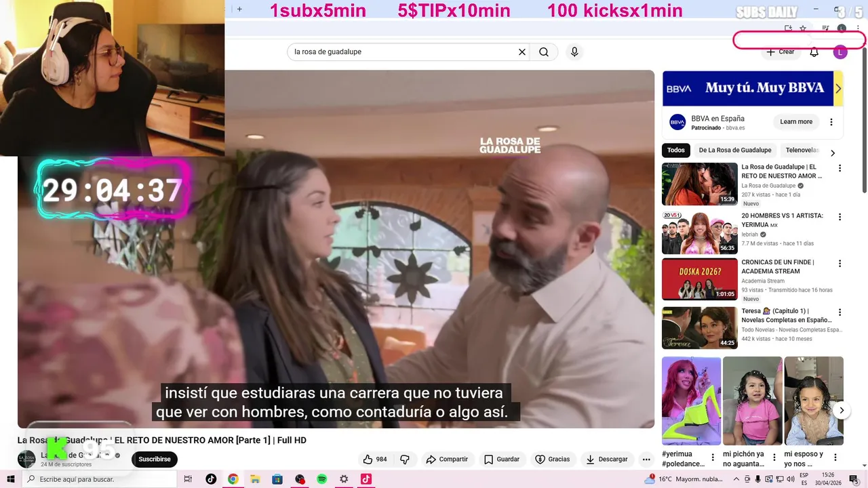Select the Todos filter chip
The height and width of the screenshot is (488, 868).
676,150
